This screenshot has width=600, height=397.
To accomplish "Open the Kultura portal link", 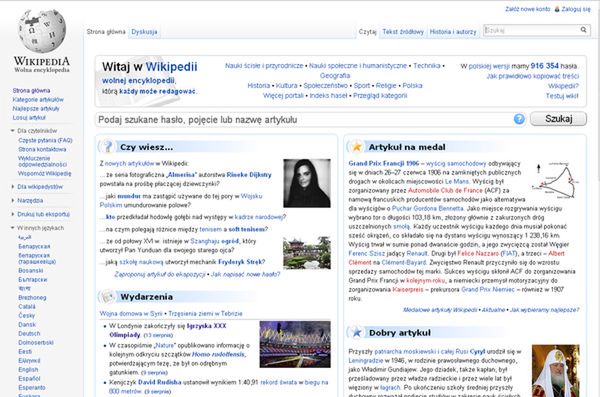I will pyautogui.click(x=287, y=85).
